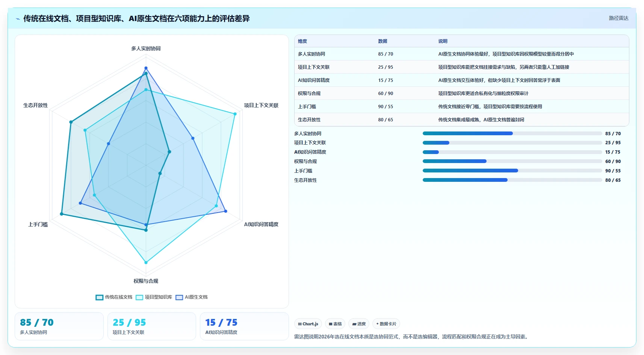
Task: Select the 多人实时协同 table row cell
Action: click(x=311, y=54)
